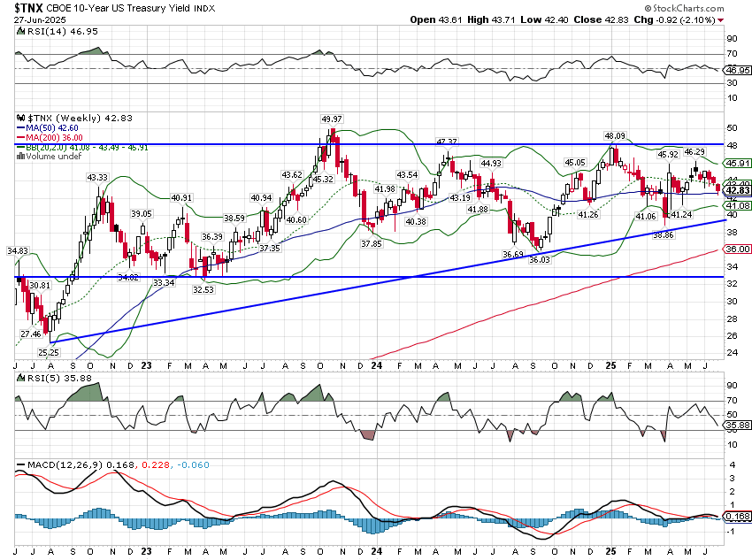Click the 24 year marker on price axis
The image size is (752, 560).
tap(377, 366)
